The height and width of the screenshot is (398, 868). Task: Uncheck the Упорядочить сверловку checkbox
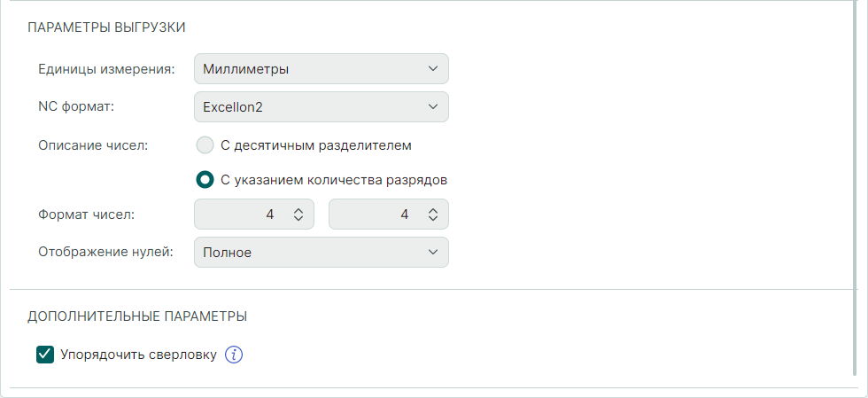point(45,355)
